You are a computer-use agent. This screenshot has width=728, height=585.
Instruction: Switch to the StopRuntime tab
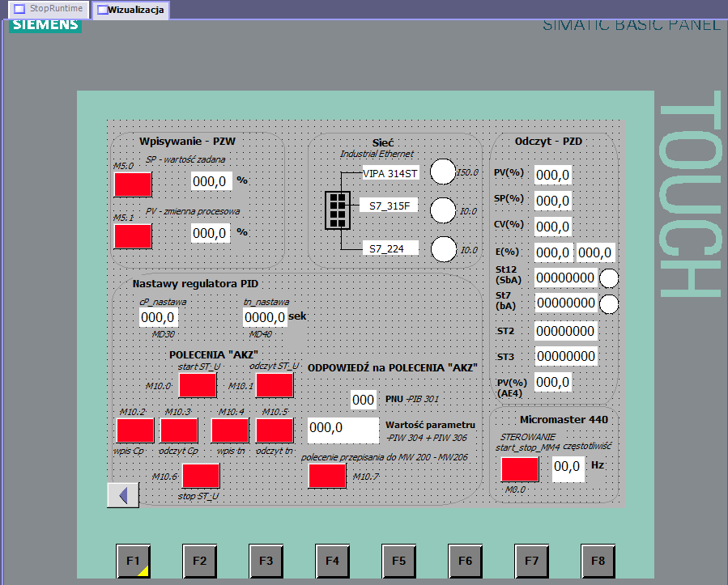point(49,9)
